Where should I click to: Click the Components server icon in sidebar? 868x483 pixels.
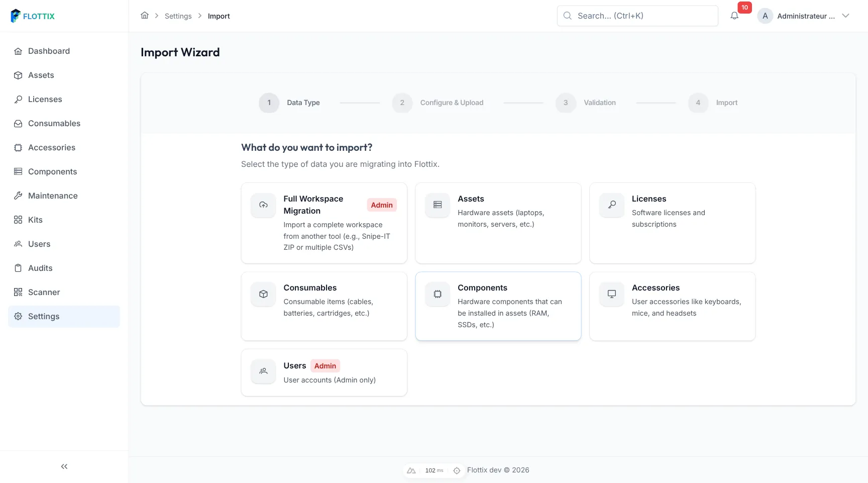(18, 172)
